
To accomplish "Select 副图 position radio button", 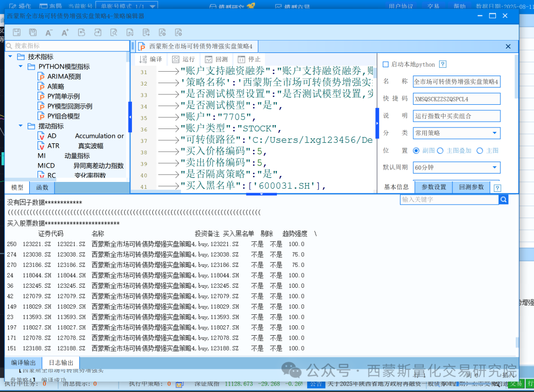I will coord(416,151).
